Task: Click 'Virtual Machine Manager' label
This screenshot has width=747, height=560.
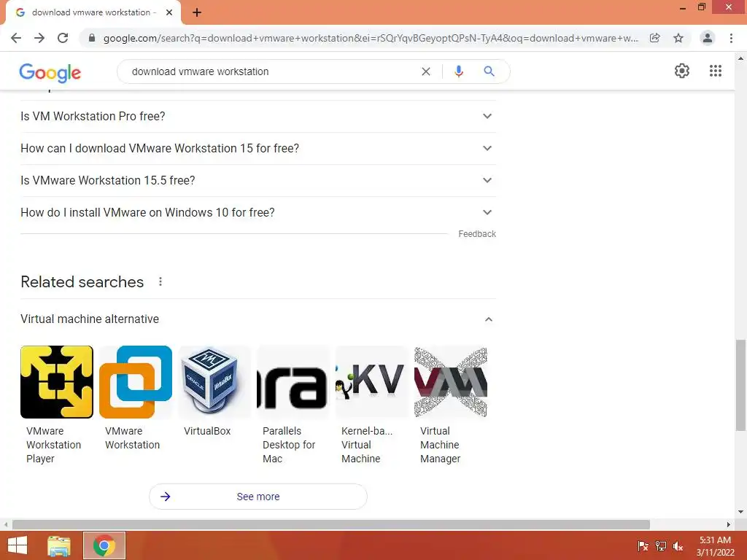Action: pyautogui.click(x=440, y=445)
